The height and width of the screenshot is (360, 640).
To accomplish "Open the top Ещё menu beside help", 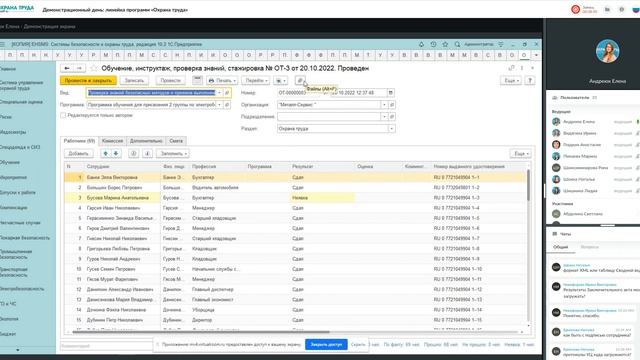I will pyautogui.click(x=511, y=80).
